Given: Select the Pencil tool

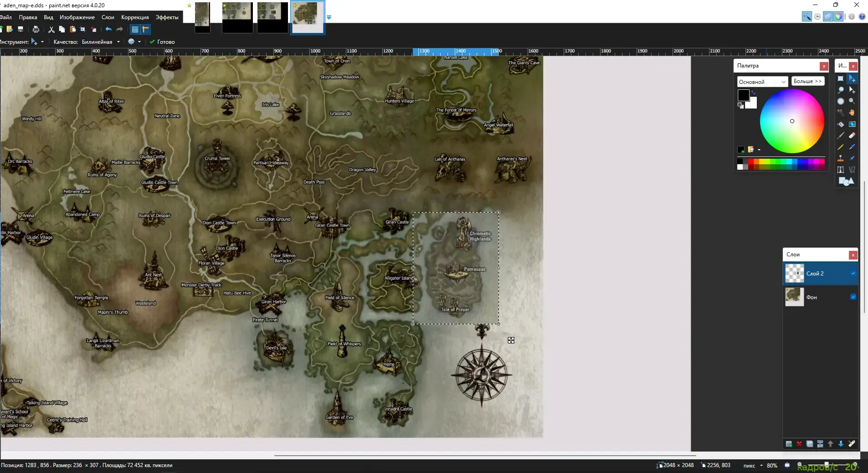Looking at the screenshot, I should pos(841,147).
